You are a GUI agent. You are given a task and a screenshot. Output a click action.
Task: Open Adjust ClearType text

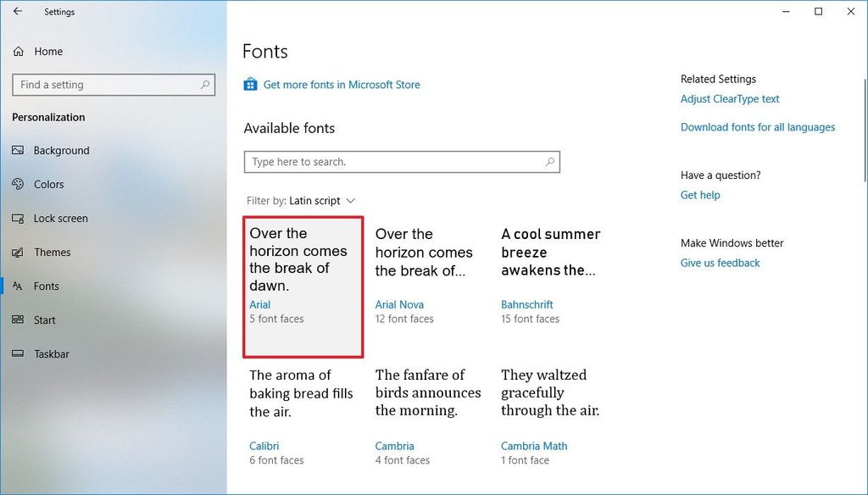click(730, 98)
